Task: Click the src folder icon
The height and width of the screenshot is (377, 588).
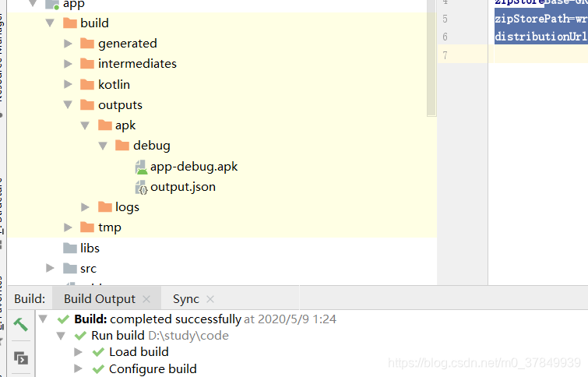Action: tap(70, 268)
